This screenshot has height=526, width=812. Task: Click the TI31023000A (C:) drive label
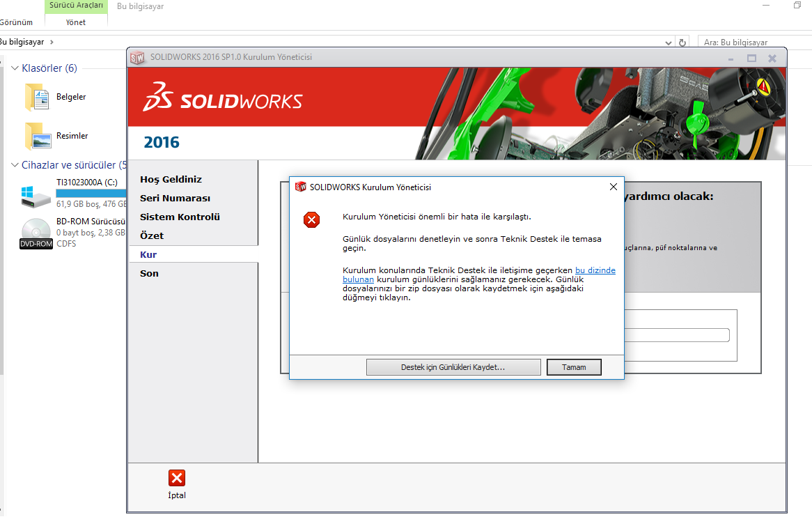(x=87, y=183)
